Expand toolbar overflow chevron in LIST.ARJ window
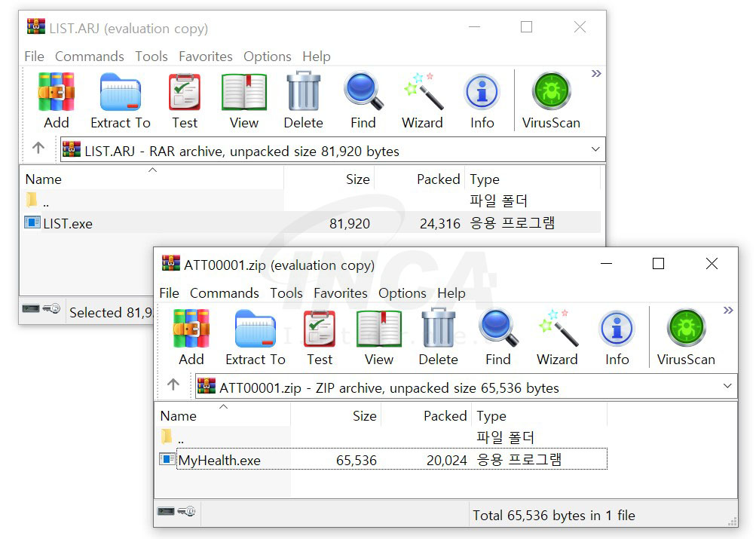The image size is (756, 539). pyautogui.click(x=596, y=74)
